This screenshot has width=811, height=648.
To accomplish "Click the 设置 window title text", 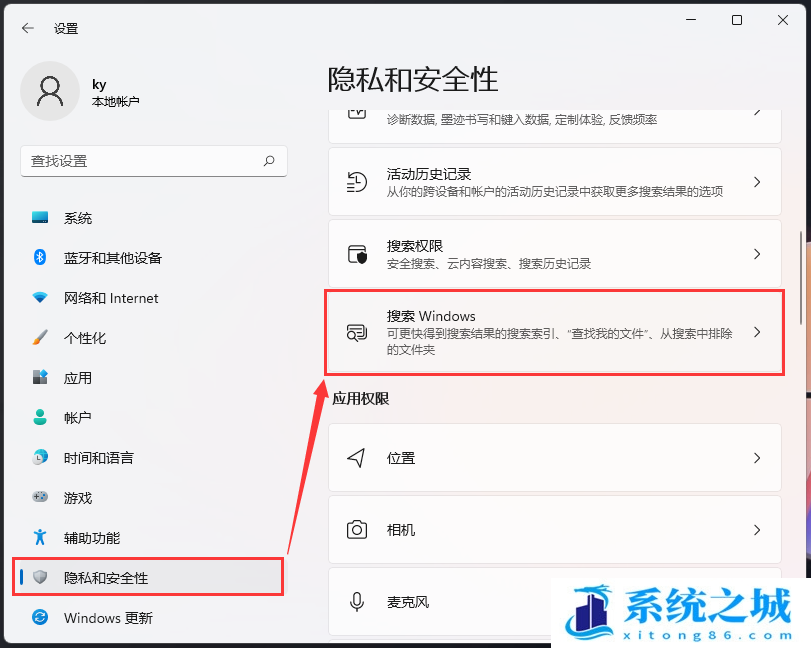I will point(66,28).
